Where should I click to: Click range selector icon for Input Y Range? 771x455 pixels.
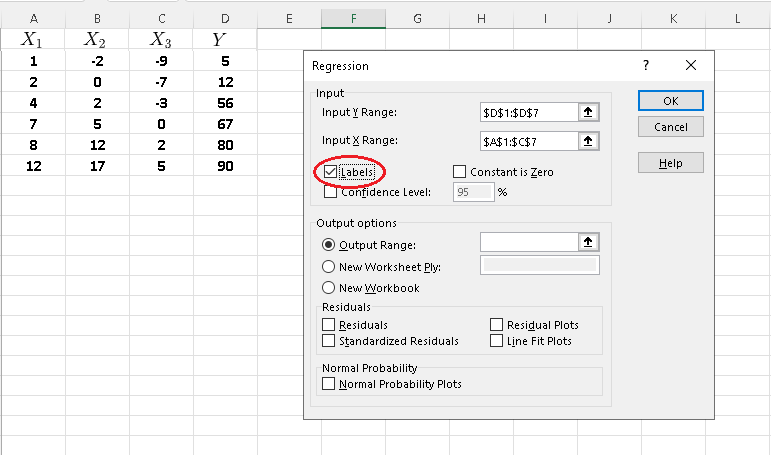pos(588,113)
